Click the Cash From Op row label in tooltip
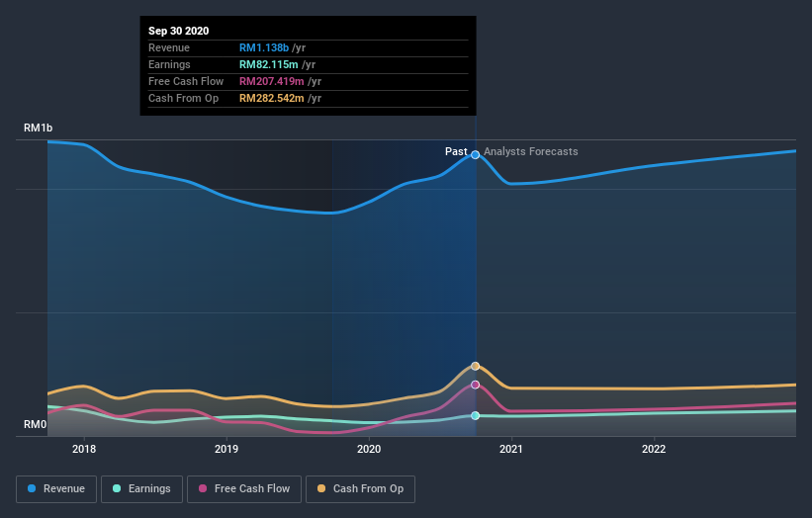812x518 pixels. tap(183, 98)
